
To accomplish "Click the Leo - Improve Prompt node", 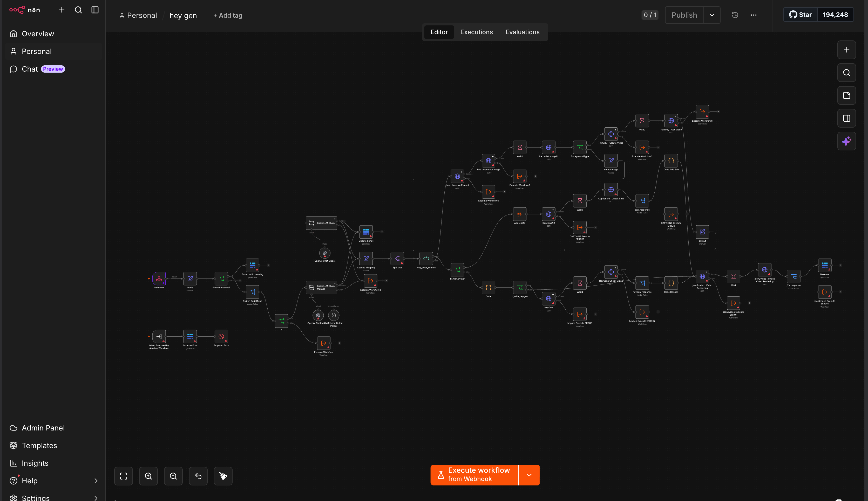I will click(x=457, y=176).
